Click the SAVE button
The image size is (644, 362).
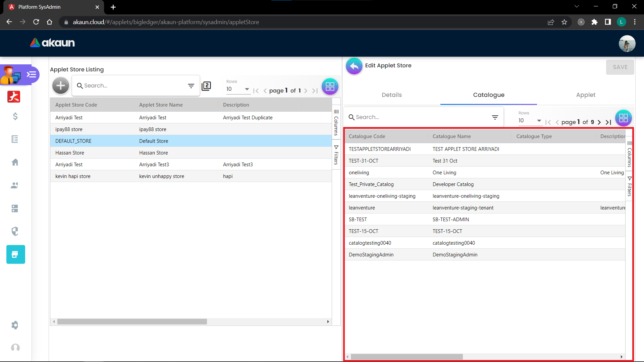620,67
